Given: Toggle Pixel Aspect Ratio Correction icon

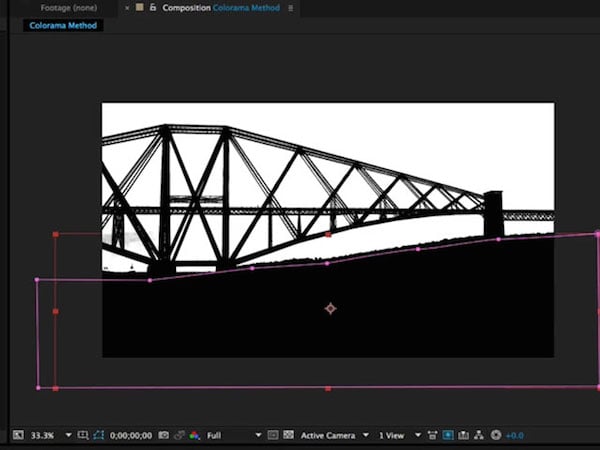Looking at the screenshot, I should tap(431, 435).
